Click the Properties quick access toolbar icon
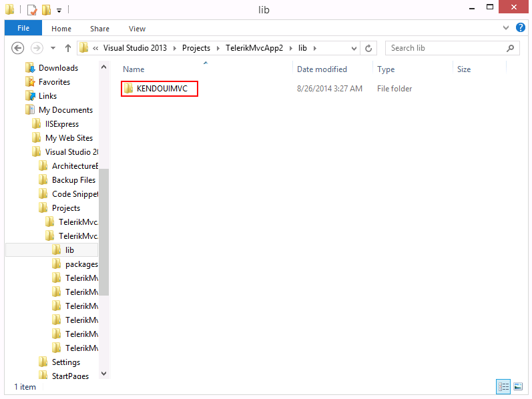Image resolution: width=532 pixels, height=399 pixels. (x=32, y=9)
